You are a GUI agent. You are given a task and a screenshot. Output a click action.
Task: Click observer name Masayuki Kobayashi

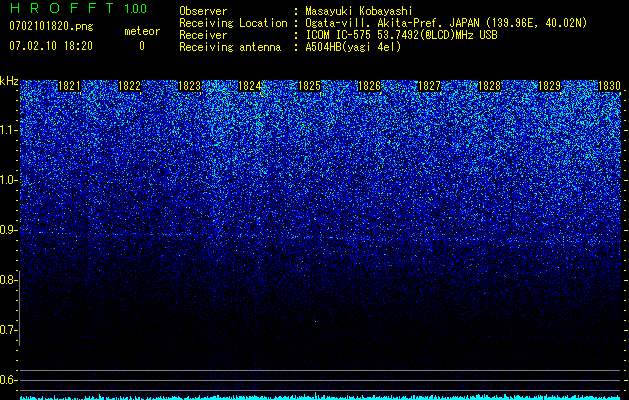(359, 11)
